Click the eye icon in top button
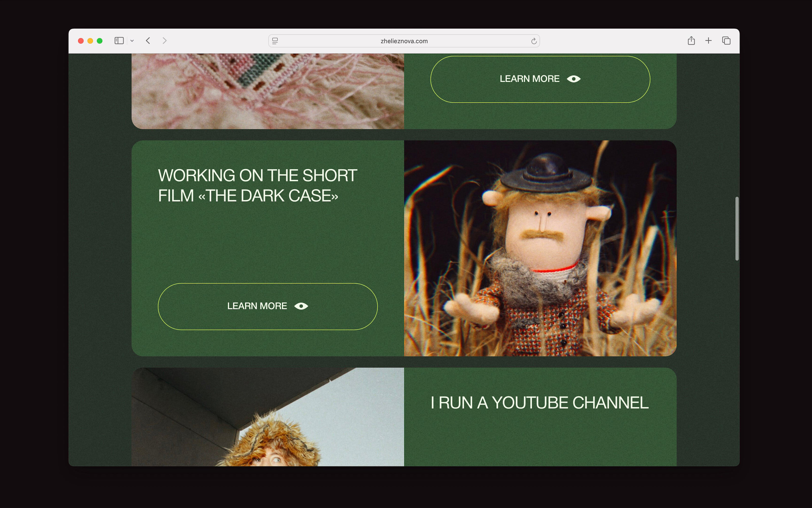The width and height of the screenshot is (812, 508). pos(574,79)
